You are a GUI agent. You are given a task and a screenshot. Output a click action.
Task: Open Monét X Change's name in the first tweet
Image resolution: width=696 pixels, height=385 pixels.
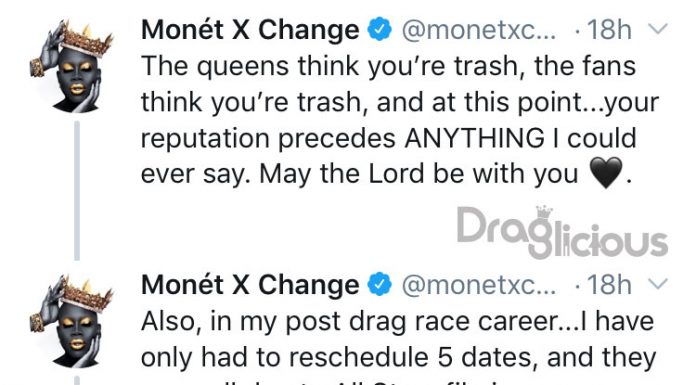(250, 30)
